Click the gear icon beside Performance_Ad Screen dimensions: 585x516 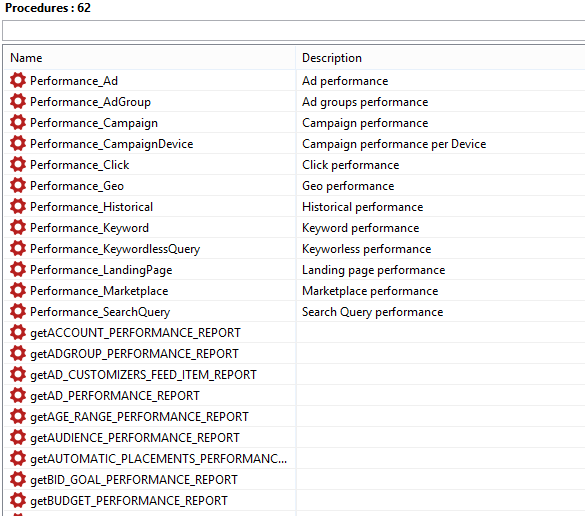click(x=18, y=80)
